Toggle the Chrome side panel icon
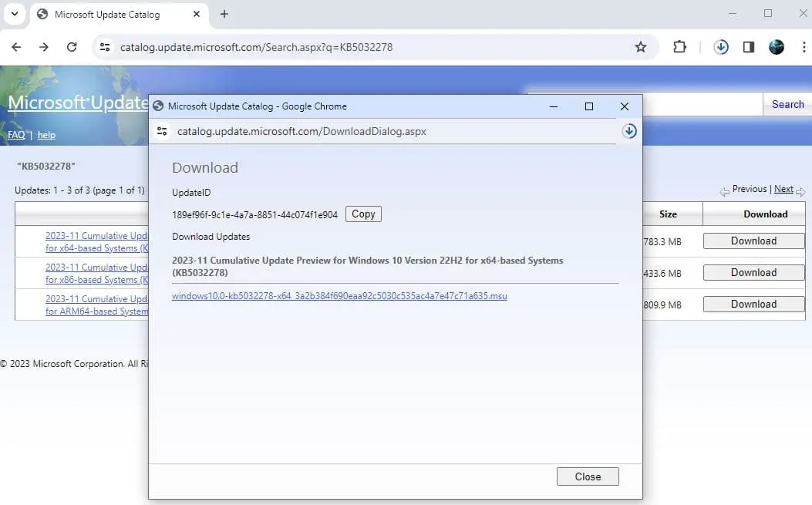This screenshot has height=505, width=812. coord(748,47)
